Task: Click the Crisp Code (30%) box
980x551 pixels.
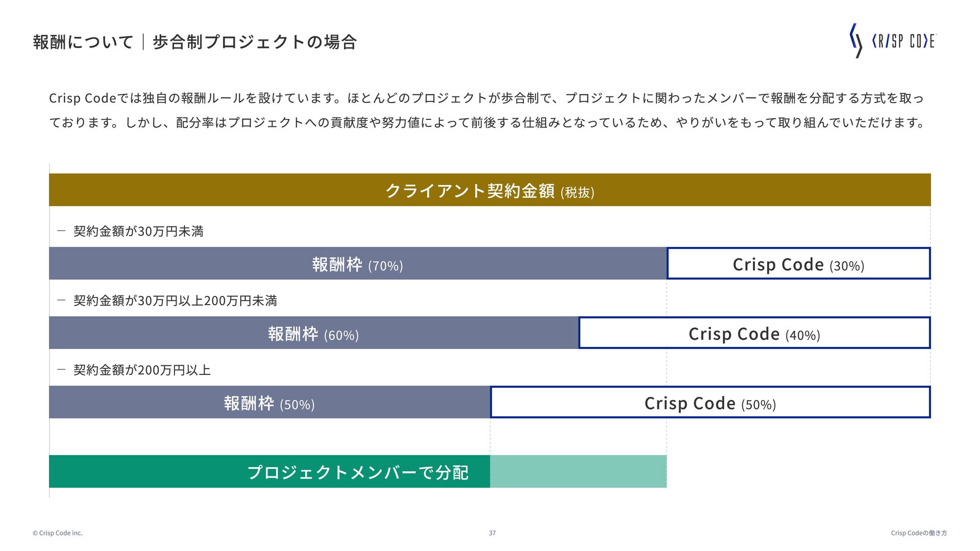Action: 798,264
